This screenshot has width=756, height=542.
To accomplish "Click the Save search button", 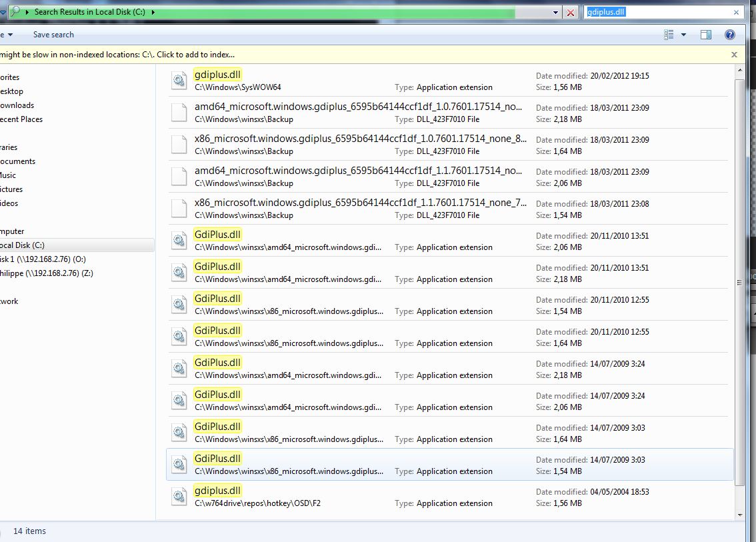I will (x=53, y=35).
